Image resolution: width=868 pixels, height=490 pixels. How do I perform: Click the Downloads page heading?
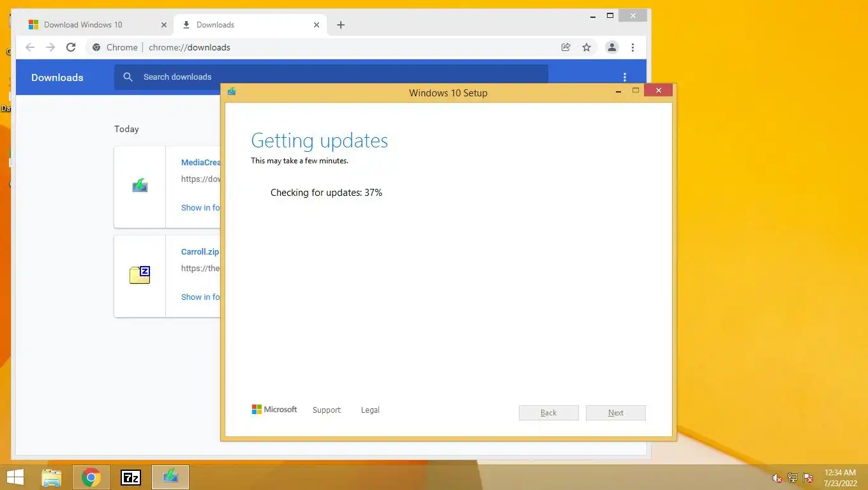57,77
